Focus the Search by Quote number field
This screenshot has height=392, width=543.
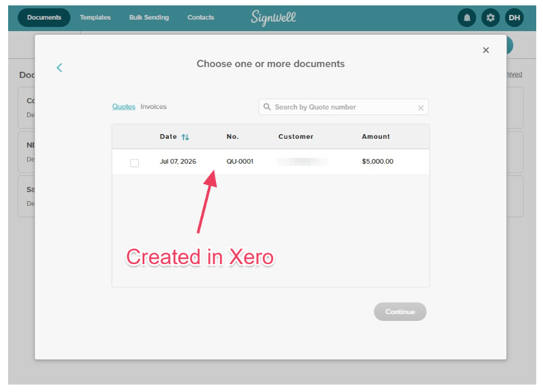click(x=343, y=107)
